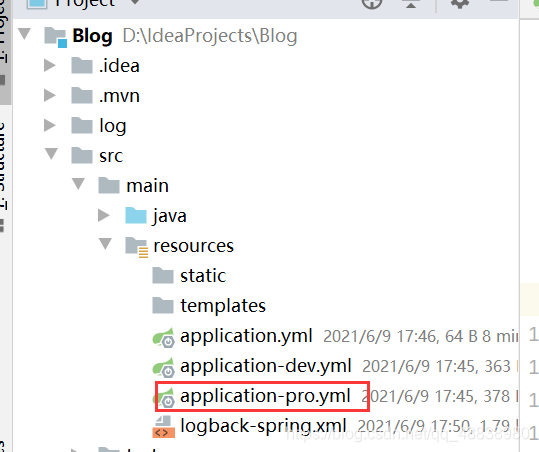Expand the log folder
The width and height of the screenshot is (539, 452).
pyautogui.click(x=50, y=125)
